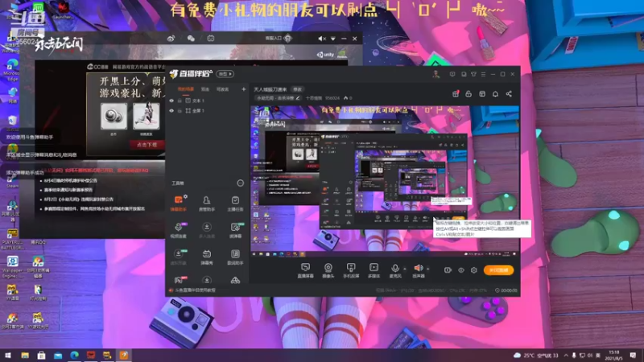Open the danmaku assistant tool (弹幕助手)
644x362 pixels.
tap(178, 204)
